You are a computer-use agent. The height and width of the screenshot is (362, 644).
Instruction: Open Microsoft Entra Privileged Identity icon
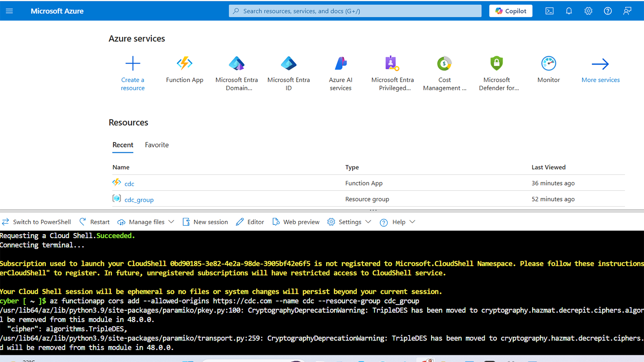[x=392, y=63]
